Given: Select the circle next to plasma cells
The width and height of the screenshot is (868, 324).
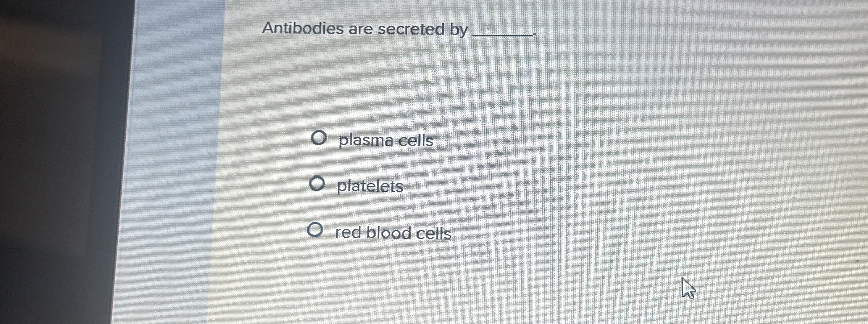Looking at the screenshot, I should click(319, 137).
